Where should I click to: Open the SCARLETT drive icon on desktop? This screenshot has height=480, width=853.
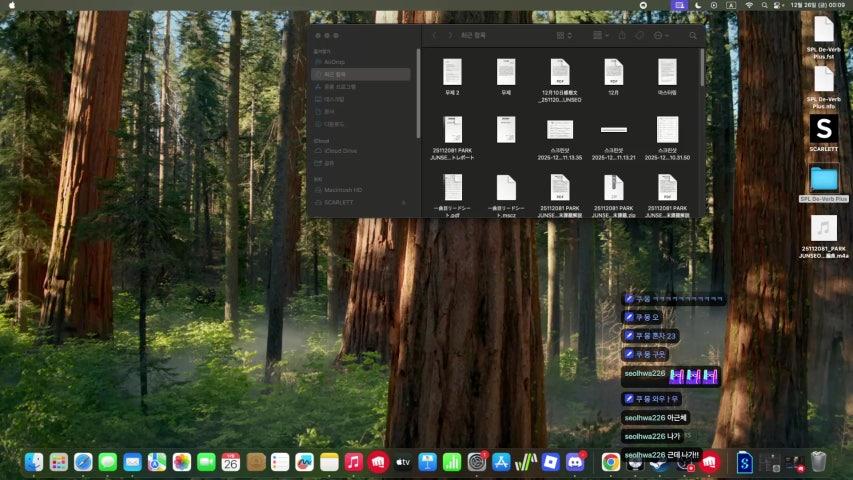coord(823,129)
